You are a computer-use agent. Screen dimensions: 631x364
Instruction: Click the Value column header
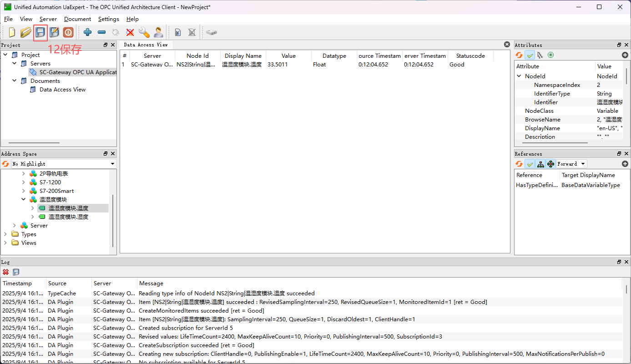pyautogui.click(x=288, y=56)
